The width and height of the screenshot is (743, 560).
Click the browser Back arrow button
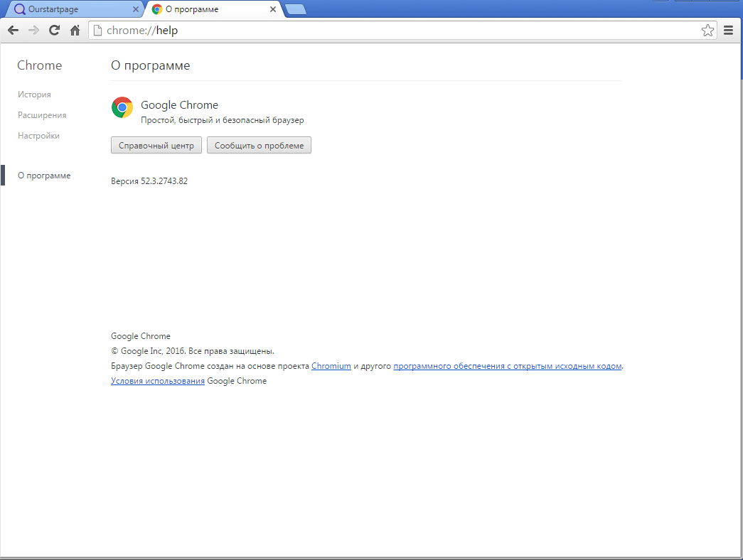(x=13, y=31)
